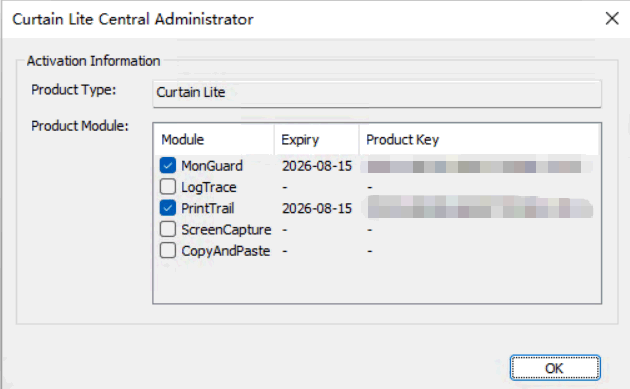Sort by the Expiry column header
Screen dimensions: 630x389
317,139
